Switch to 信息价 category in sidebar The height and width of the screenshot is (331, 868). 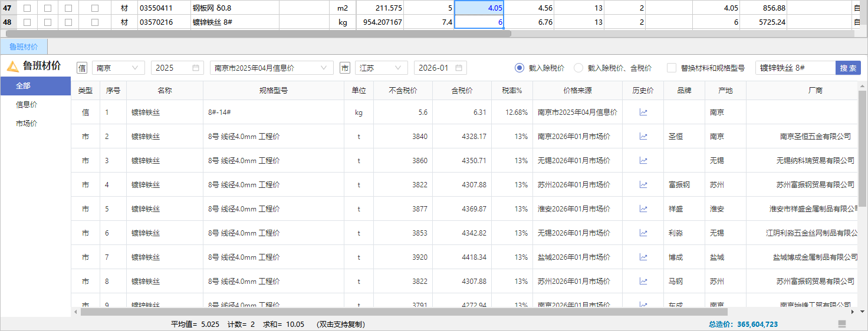27,105
